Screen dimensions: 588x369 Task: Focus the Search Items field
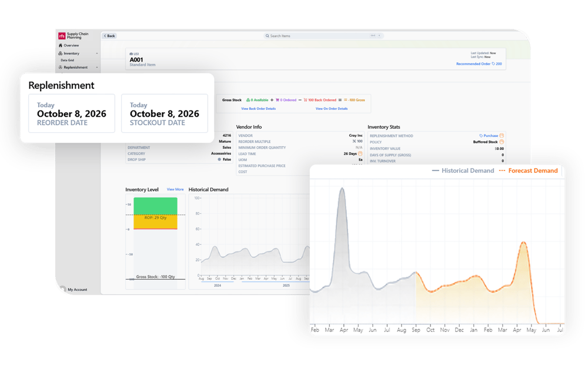point(323,36)
